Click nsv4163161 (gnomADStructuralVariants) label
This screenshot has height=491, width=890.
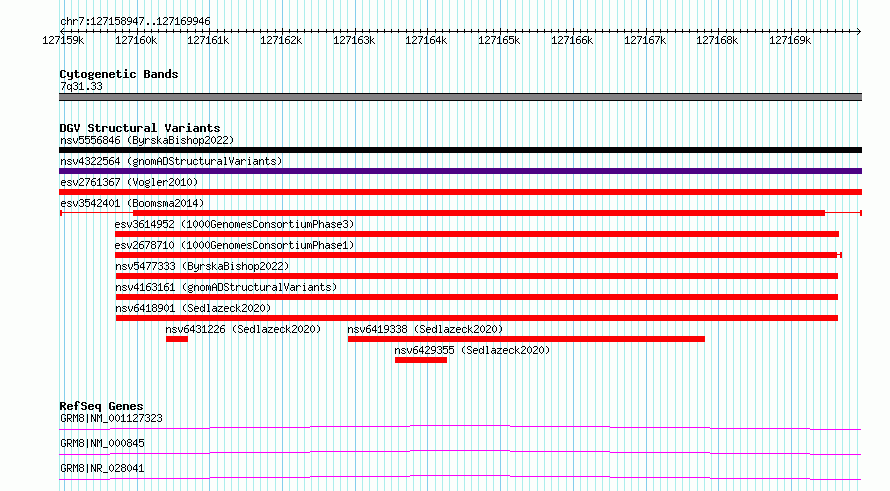tap(226, 287)
